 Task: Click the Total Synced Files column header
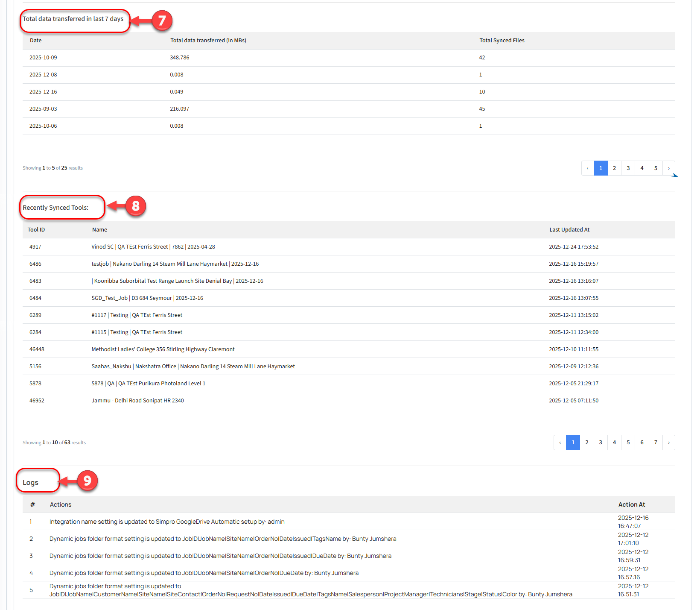pyautogui.click(x=502, y=41)
